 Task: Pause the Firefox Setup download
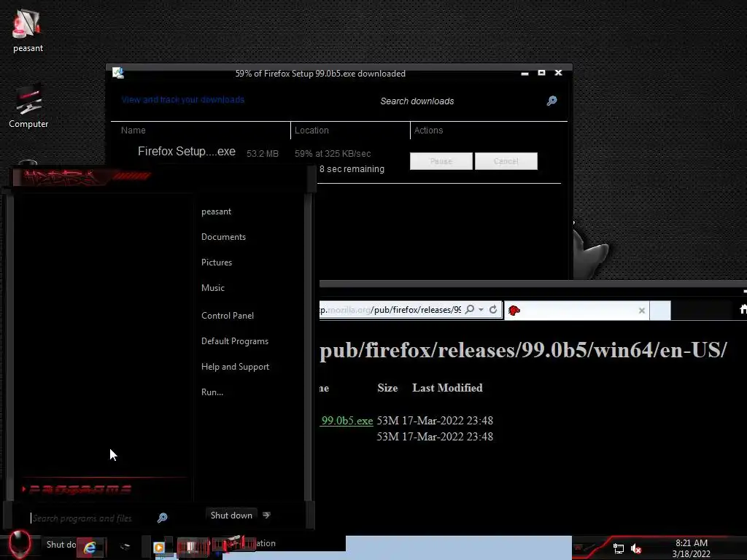click(x=441, y=161)
